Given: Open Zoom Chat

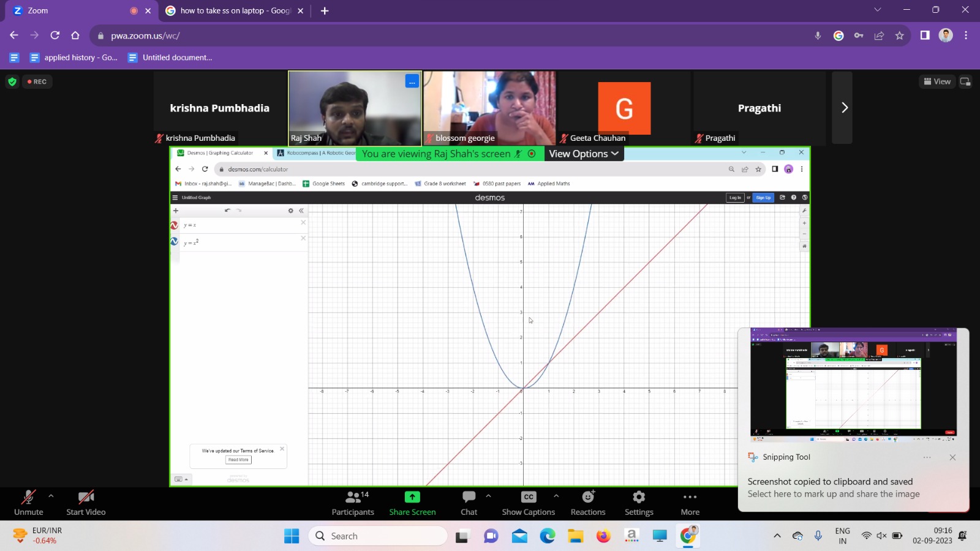Looking at the screenshot, I should coord(469,503).
